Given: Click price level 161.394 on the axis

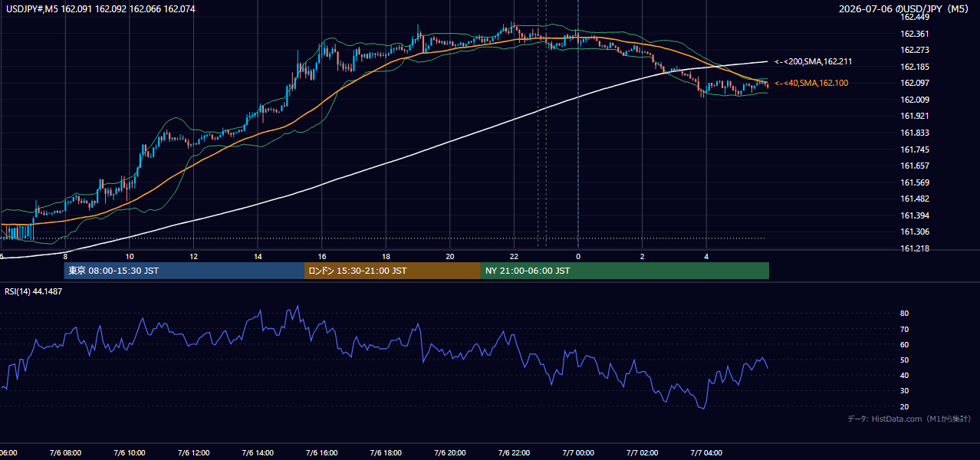Looking at the screenshot, I should point(915,216).
